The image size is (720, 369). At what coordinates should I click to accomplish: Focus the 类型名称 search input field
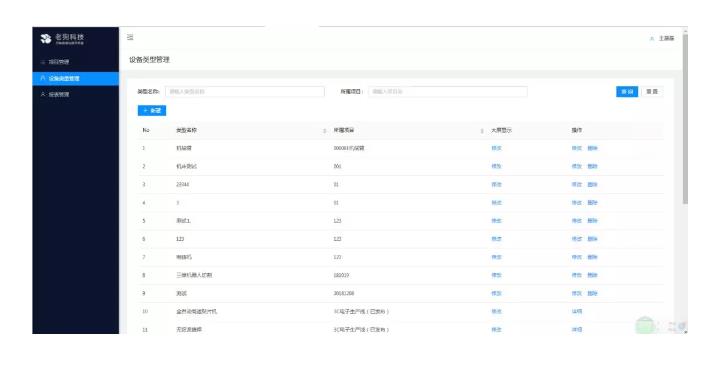click(245, 92)
